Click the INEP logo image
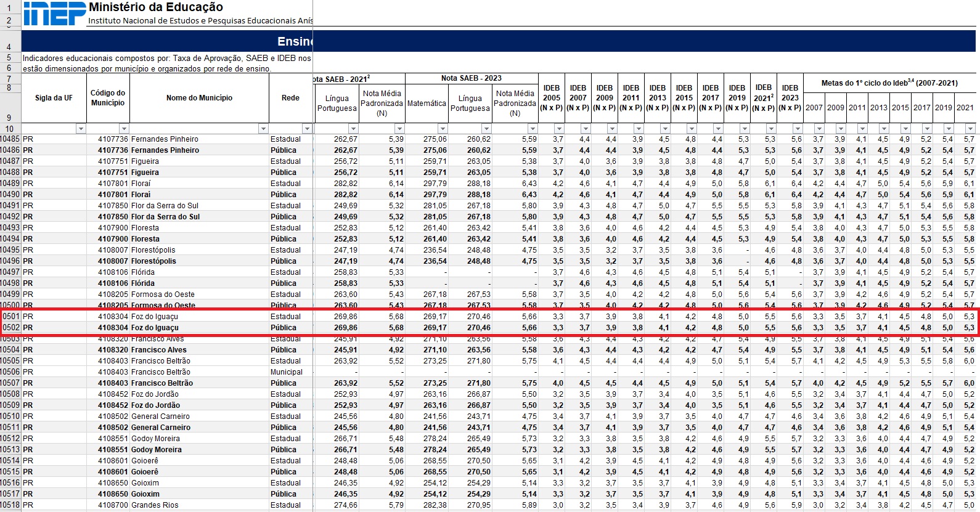 (x=54, y=14)
